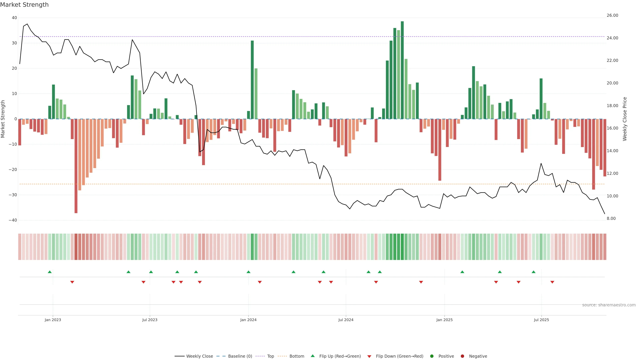Click last red flip-down marker after Jul 2025

(x=552, y=282)
